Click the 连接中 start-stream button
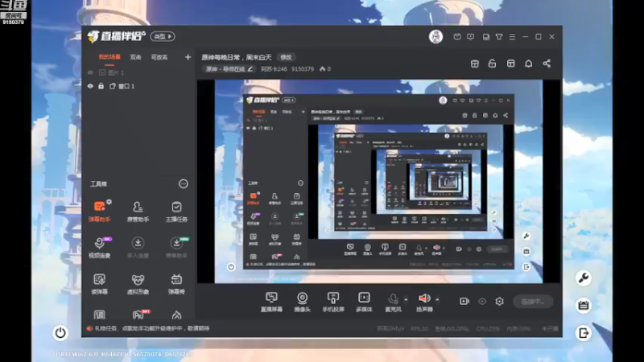The image size is (644, 362). tap(533, 302)
